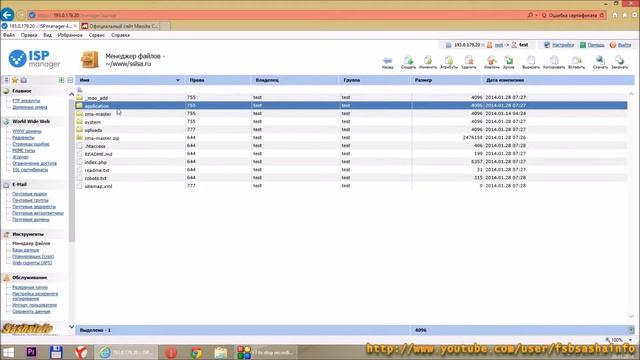Open Internet Explorer in the taskbar
Screen dimensions: 640x360
click(126, 352)
